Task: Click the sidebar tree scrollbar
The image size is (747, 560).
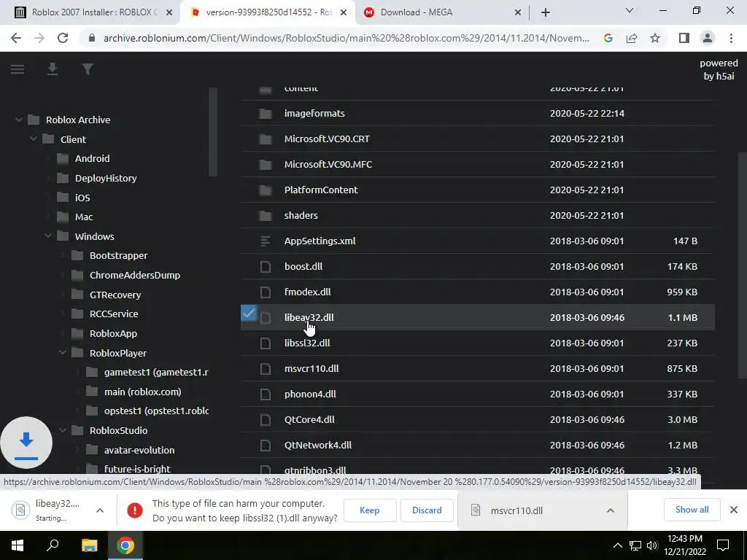Action: (x=213, y=132)
